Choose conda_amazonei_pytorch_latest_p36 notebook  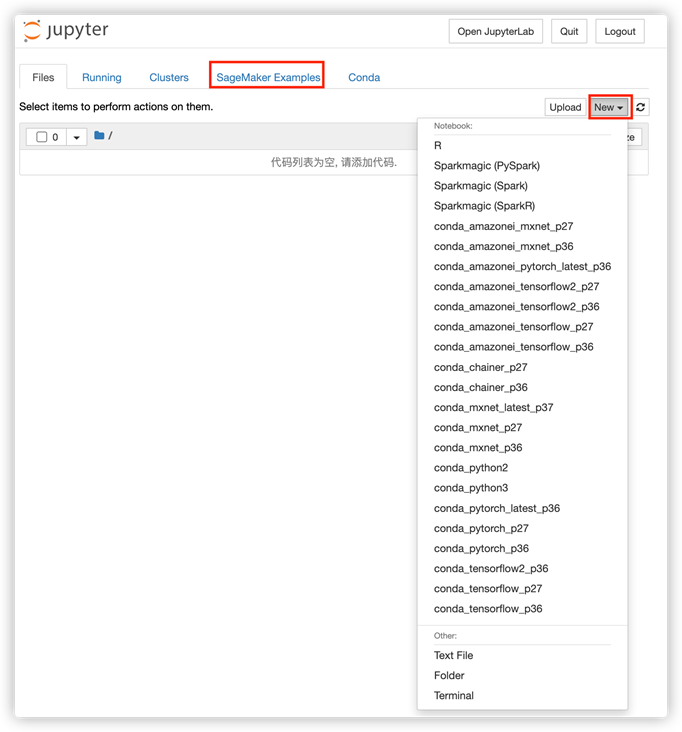click(x=522, y=267)
